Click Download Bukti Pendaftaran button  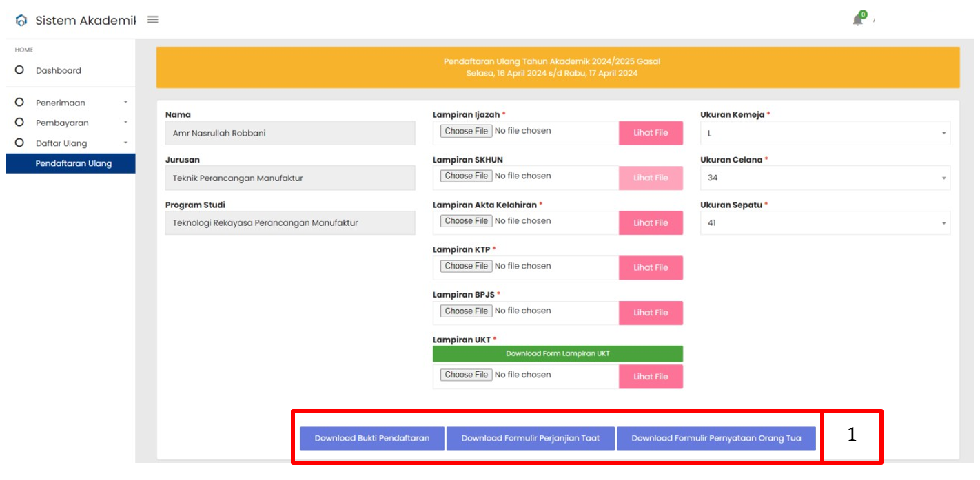point(372,438)
